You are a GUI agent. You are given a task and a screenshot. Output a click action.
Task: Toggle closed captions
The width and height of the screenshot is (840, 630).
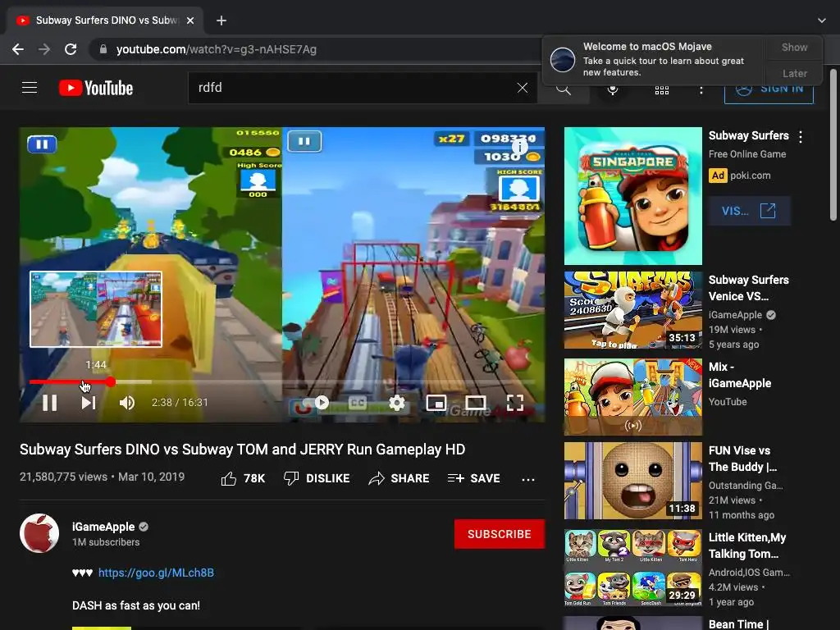(x=358, y=402)
